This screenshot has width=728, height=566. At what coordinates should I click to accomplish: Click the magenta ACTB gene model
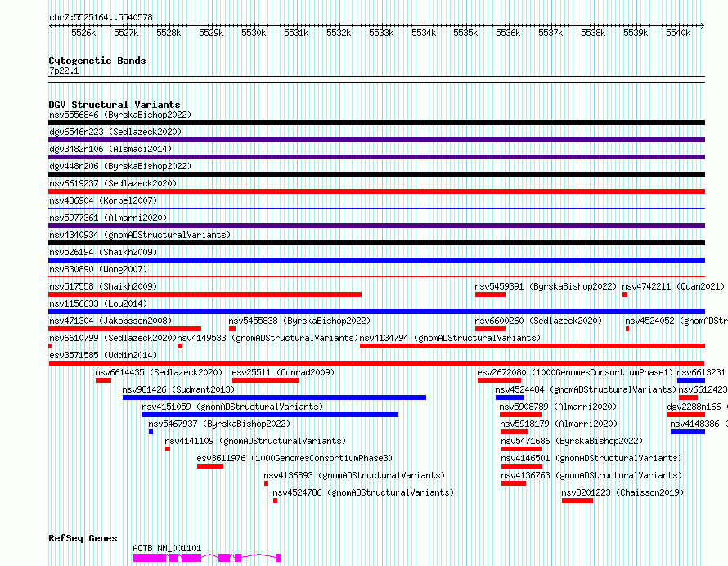(x=207, y=558)
